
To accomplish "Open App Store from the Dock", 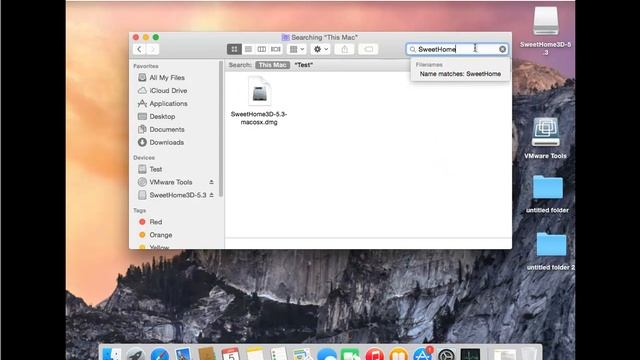I will (x=422, y=354).
